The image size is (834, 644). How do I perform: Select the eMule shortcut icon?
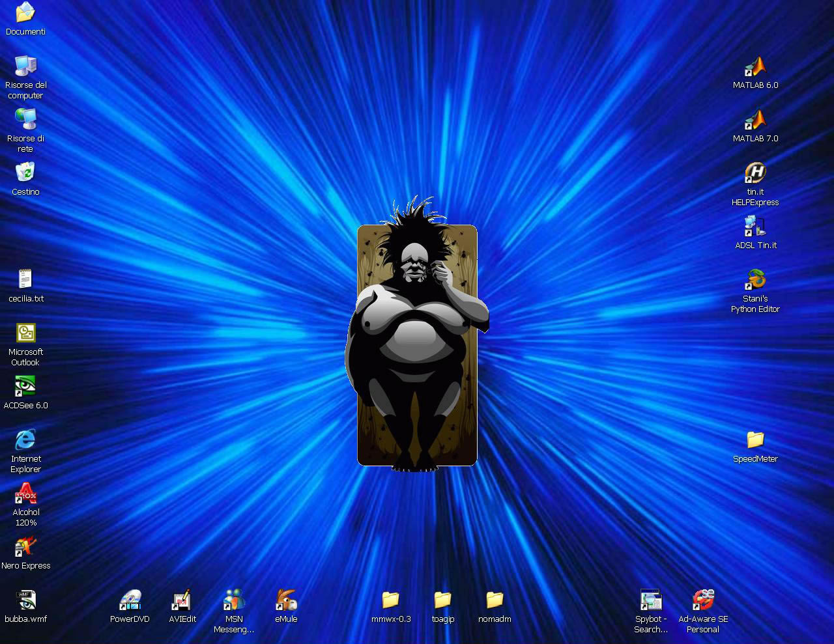tap(286, 600)
